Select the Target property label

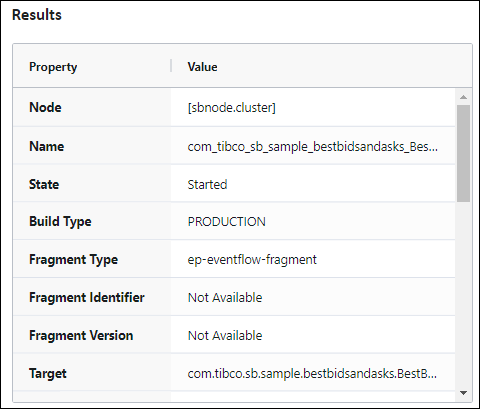click(x=48, y=373)
